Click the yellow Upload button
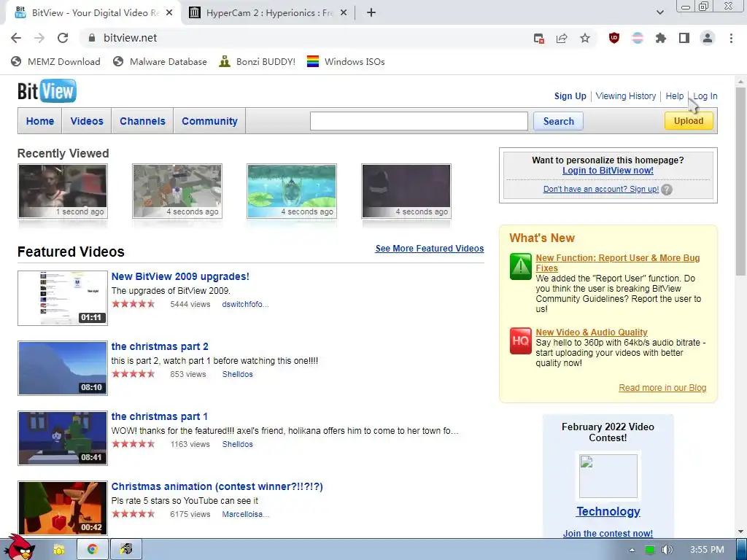This screenshot has width=747, height=560. click(689, 121)
